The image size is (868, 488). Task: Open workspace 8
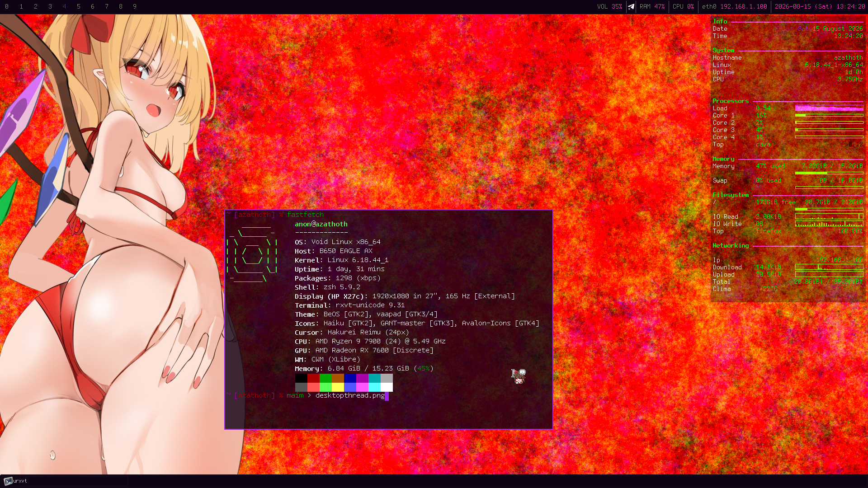[x=121, y=7]
